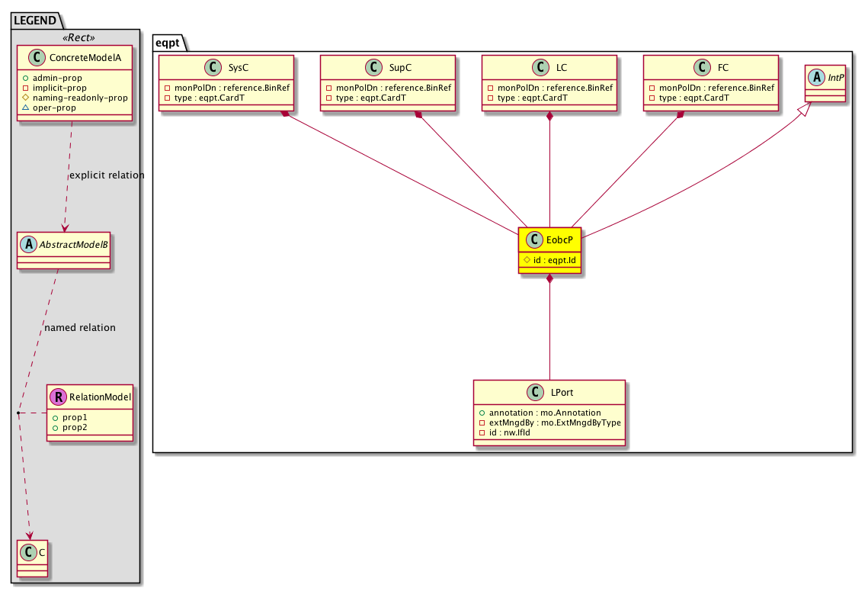This screenshot has width=868, height=591.
Task: Select the abstract 'A' icon of IntP
Action: (x=816, y=76)
